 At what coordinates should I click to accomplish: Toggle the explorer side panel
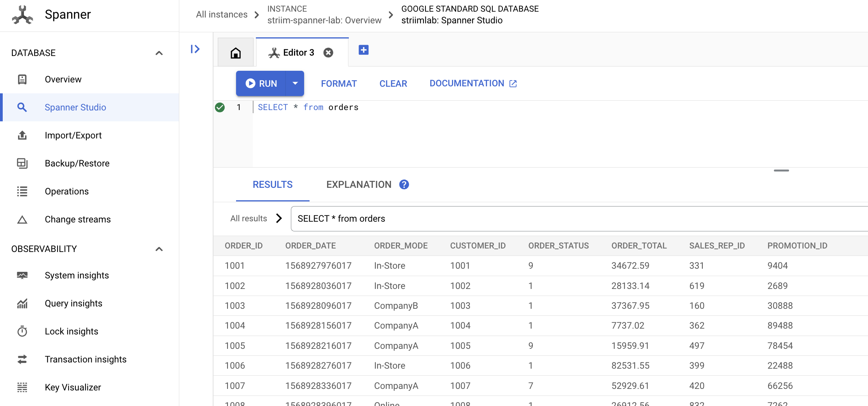tap(195, 49)
